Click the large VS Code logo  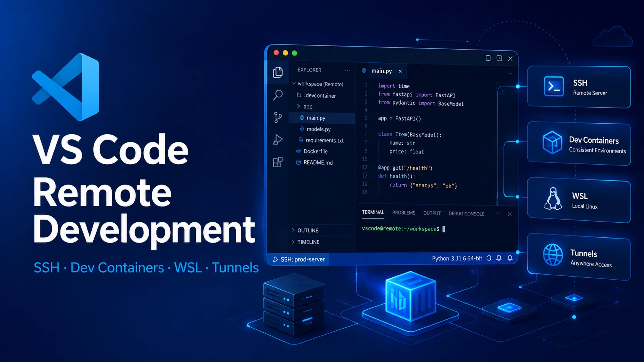pos(65,87)
